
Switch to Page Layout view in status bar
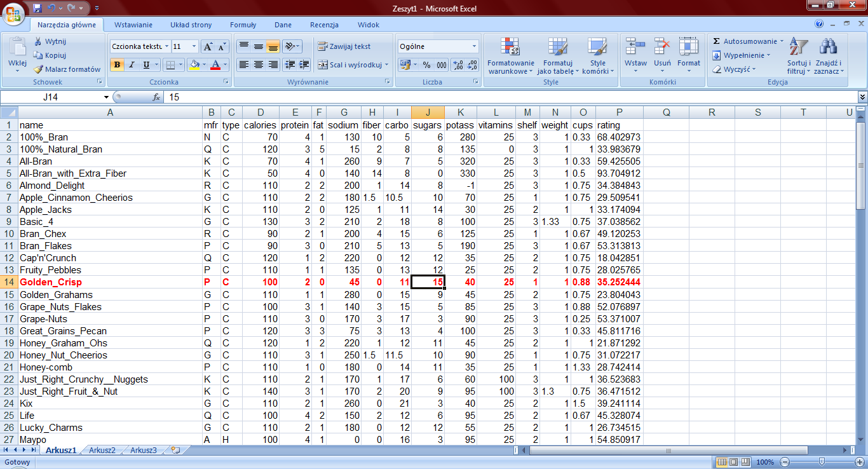[733, 462]
